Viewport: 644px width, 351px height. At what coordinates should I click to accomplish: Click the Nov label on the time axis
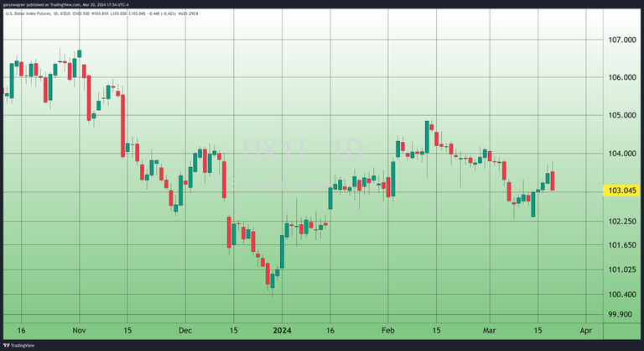[78, 331]
